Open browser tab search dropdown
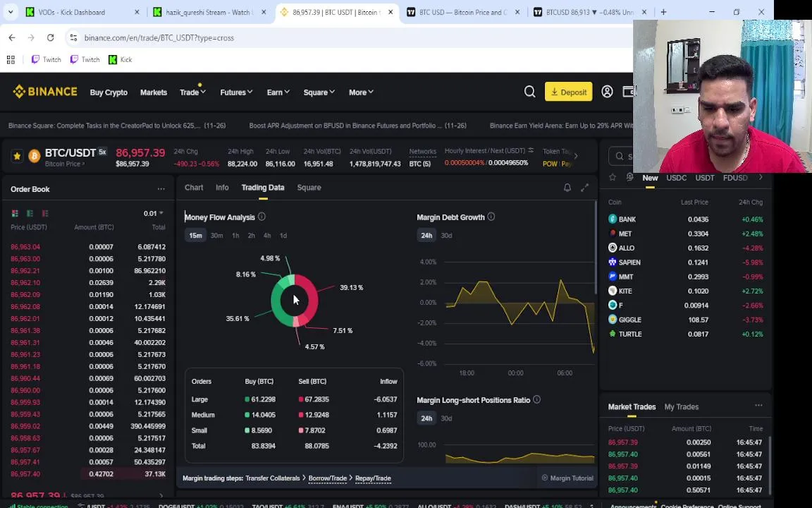The width and height of the screenshot is (812, 508). (11, 11)
